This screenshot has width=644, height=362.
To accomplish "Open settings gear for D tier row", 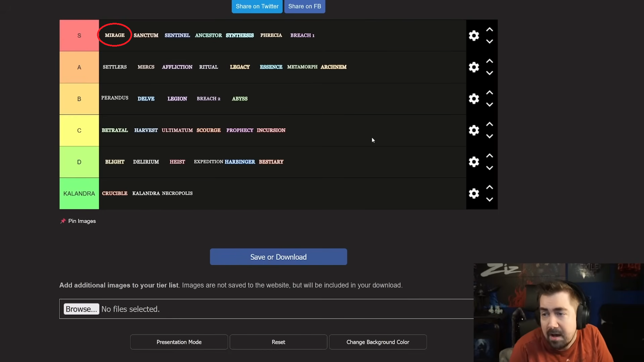I will 474,162.
